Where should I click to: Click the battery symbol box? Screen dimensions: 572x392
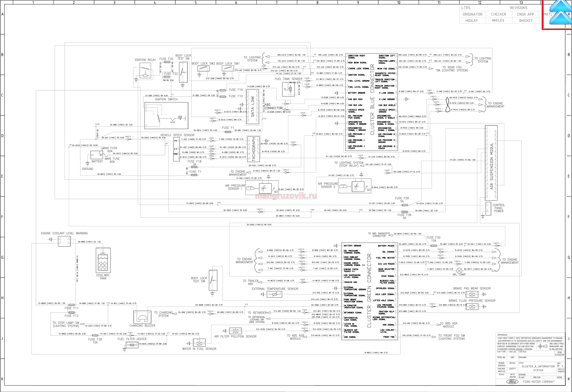click(x=97, y=155)
